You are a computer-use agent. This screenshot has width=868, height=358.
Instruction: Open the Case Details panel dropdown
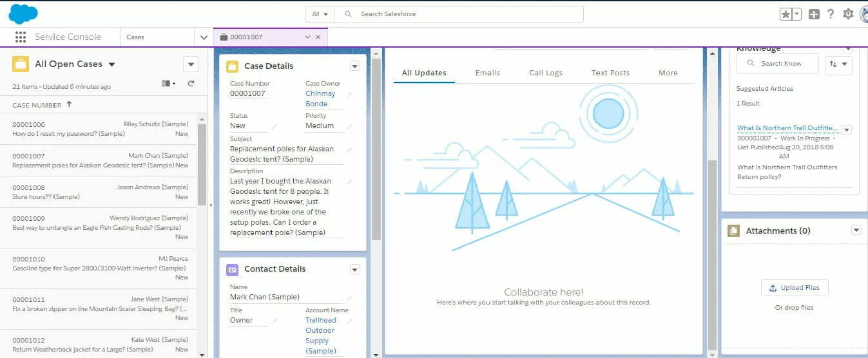[x=354, y=66]
